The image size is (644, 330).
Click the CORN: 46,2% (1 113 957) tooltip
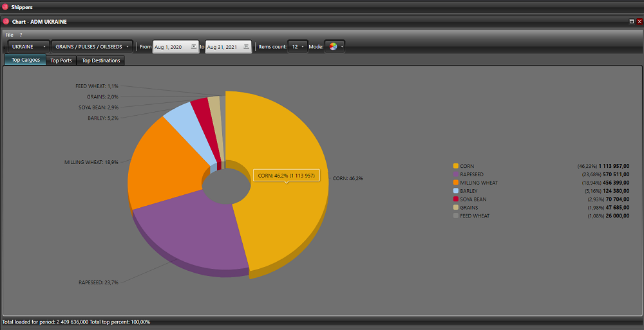pos(287,176)
